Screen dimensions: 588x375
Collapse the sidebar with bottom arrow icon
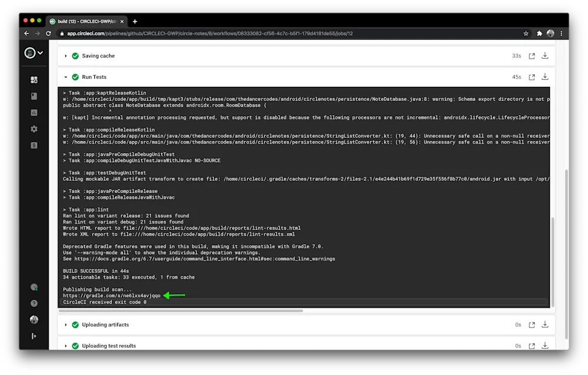(33, 336)
